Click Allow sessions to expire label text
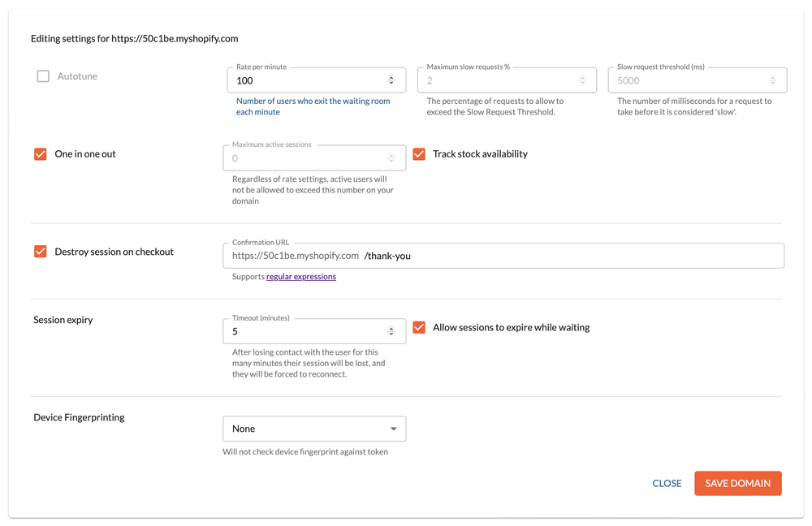The image size is (812, 526). coord(511,327)
